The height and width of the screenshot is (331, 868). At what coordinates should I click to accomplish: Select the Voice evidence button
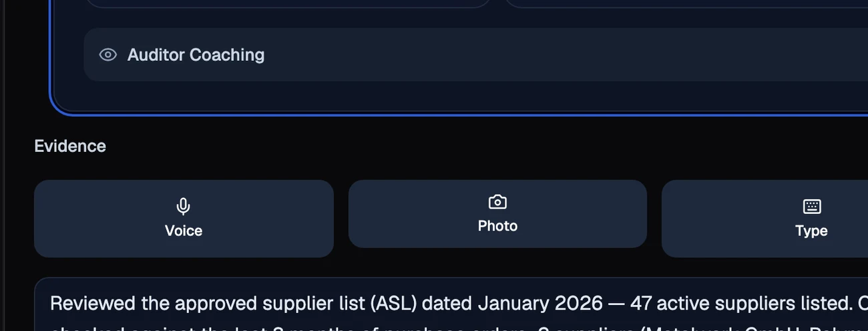click(x=184, y=219)
